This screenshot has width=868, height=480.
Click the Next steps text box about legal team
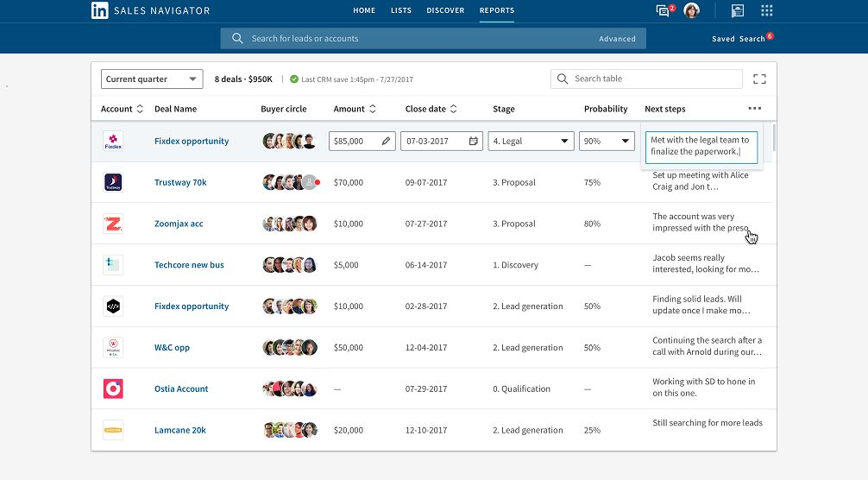[701, 147]
